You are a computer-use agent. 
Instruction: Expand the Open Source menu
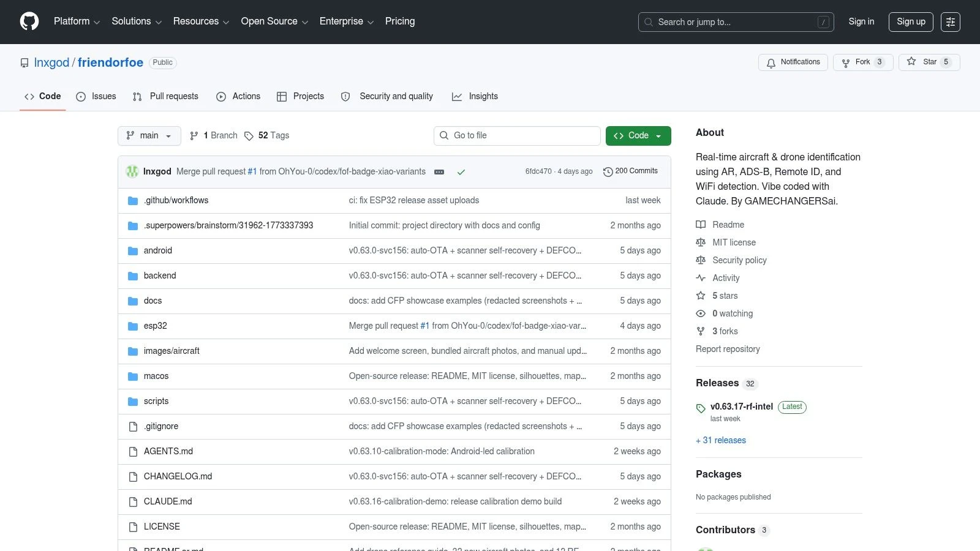[x=274, y=21]
